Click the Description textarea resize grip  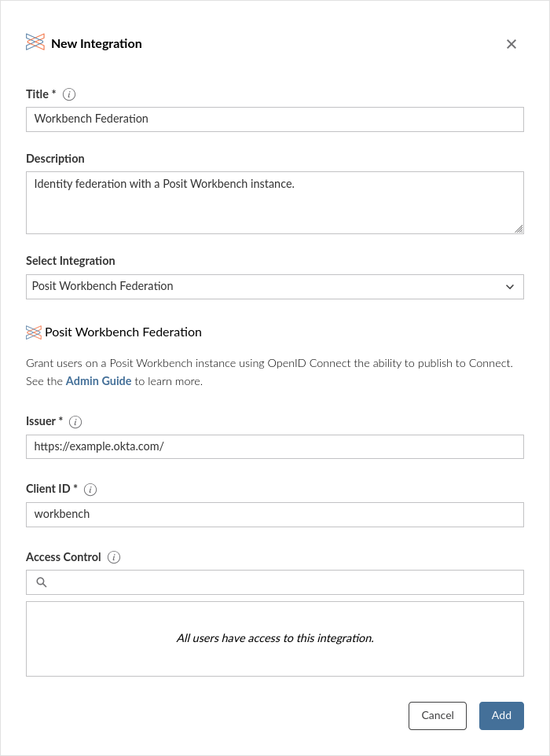coord(519,229)
